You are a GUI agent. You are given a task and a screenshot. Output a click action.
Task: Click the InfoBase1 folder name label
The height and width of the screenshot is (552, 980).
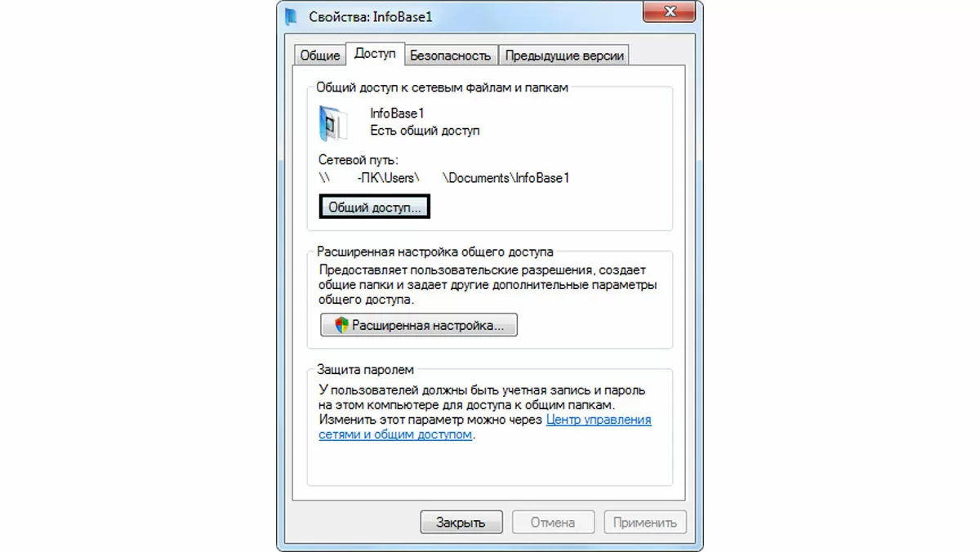pyautogui.click(x=398, y=114)
